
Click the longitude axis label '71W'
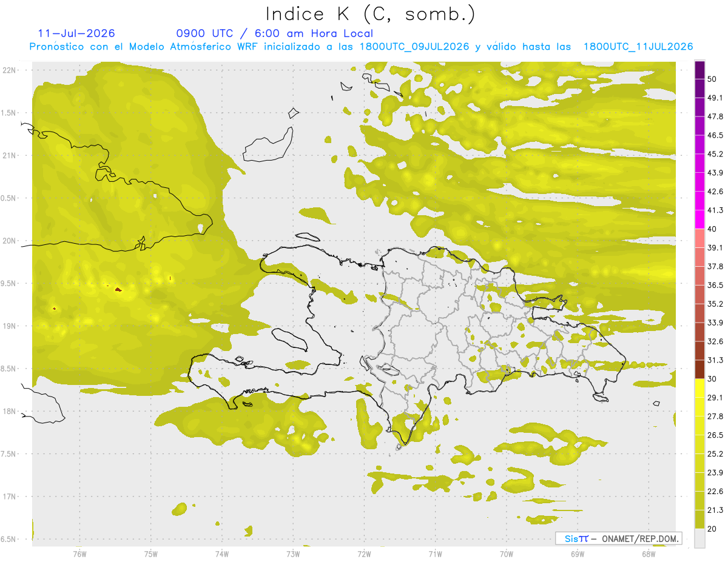436,554
